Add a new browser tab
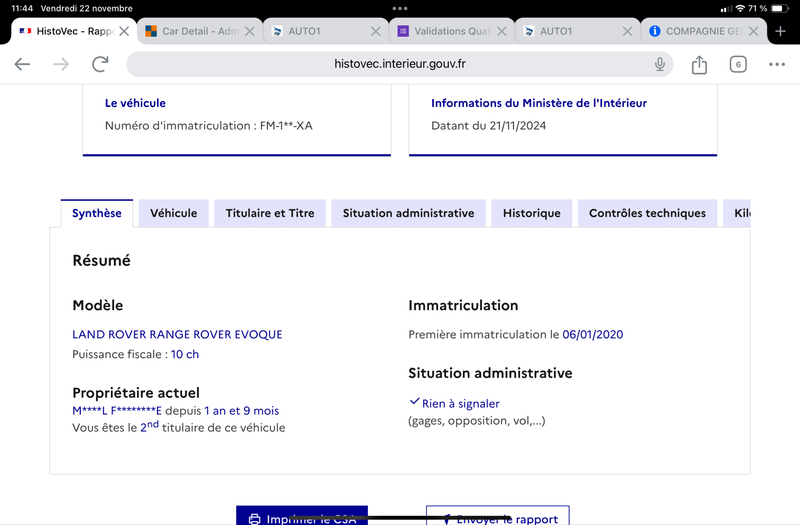This screenshot has height=525, width=800. coord(780,32)
